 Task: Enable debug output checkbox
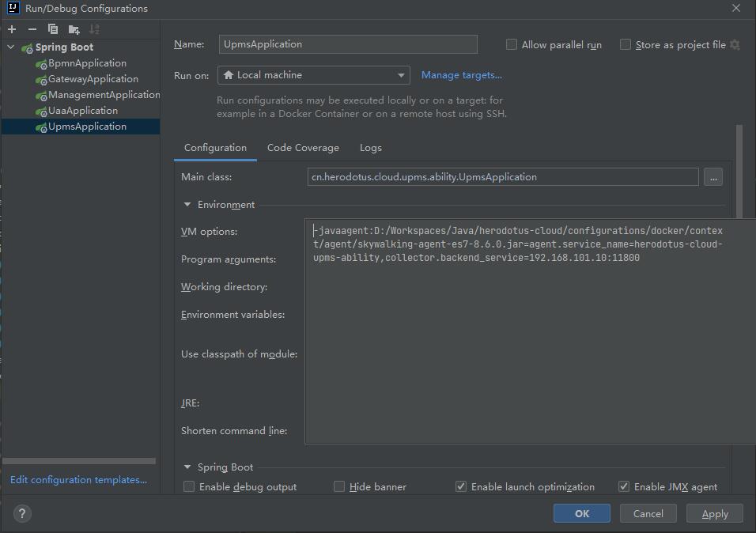189,486
